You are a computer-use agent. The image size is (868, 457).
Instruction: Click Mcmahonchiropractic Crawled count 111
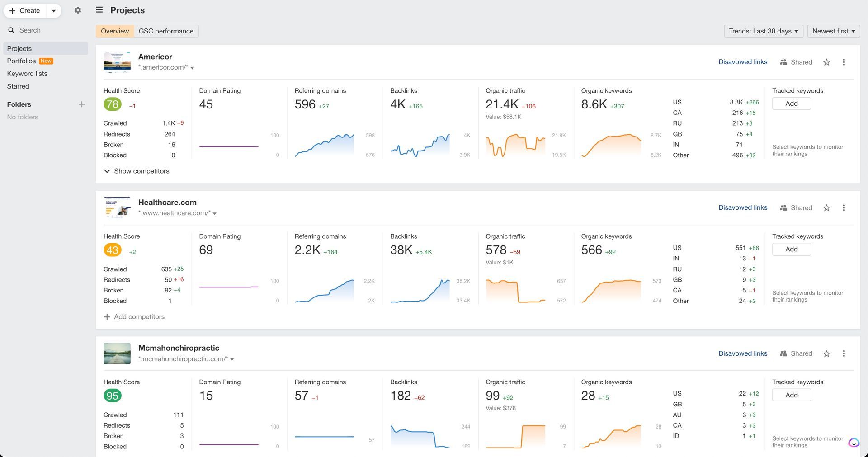pos(178,415)
